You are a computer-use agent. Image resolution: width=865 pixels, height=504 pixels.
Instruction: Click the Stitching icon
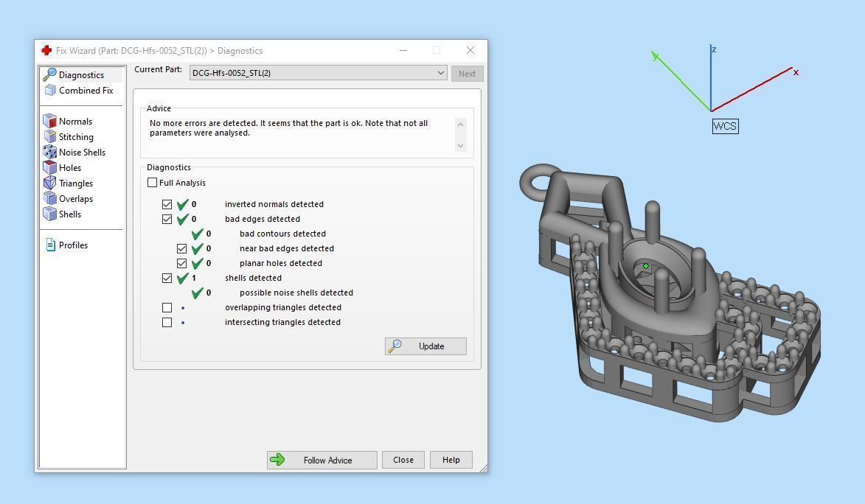pos(49,136)
